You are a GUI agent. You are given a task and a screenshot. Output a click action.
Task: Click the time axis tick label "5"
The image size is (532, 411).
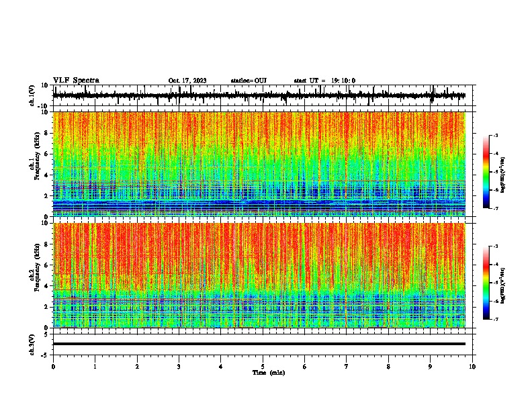click(263, 367)
